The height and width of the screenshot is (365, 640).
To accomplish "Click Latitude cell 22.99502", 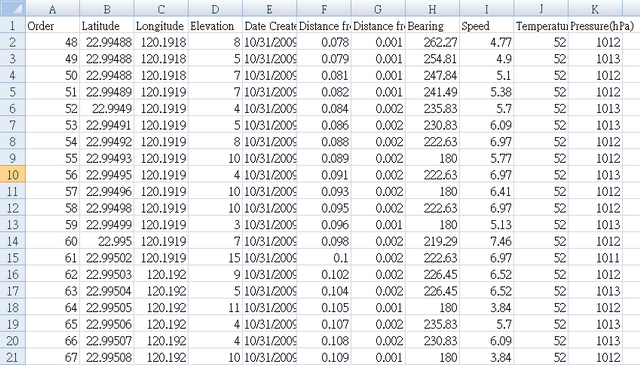I will click(107, 258).
